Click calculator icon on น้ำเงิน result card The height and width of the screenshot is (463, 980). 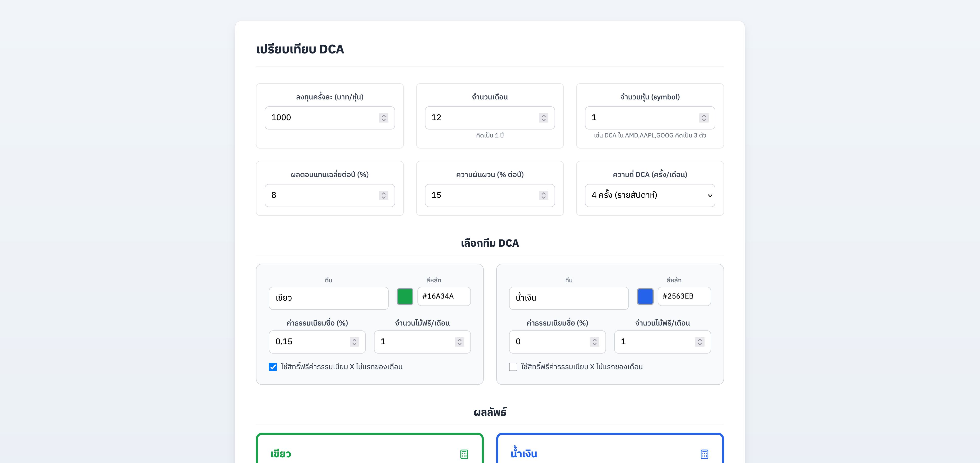(x=704, y=454)
